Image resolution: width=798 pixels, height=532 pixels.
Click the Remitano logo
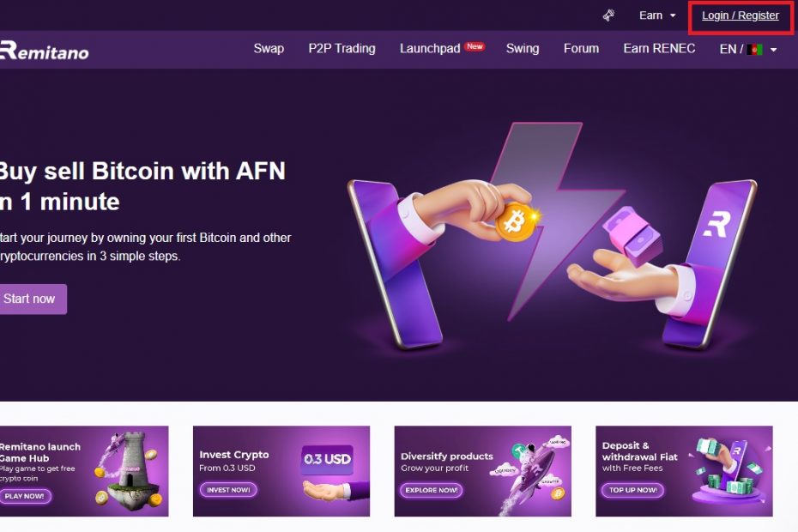[x=45, y=51]
